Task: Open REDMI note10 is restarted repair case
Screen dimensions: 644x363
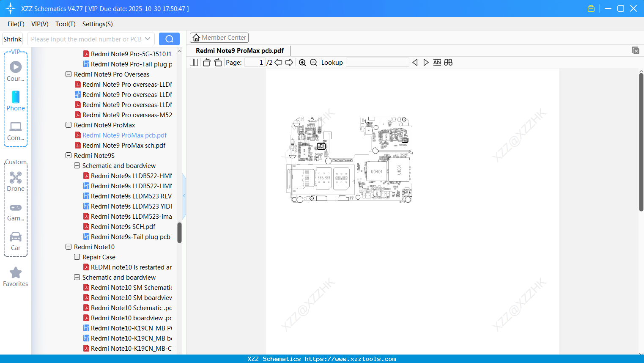Action: [x=131, y=267]
